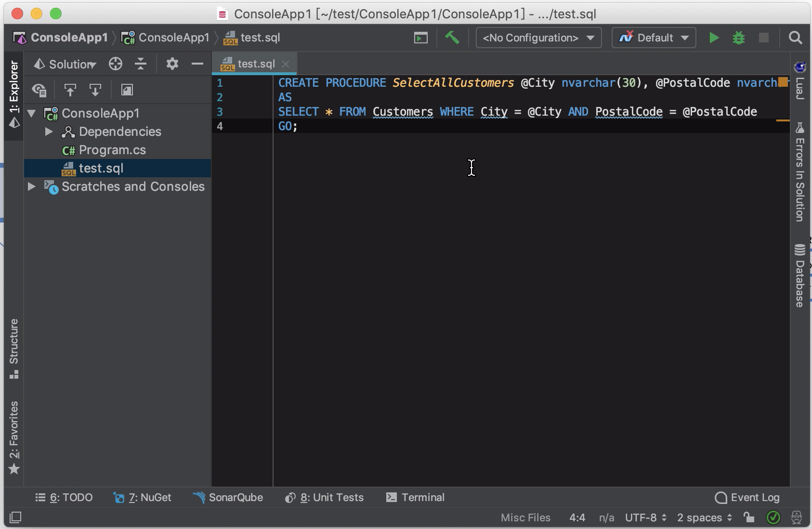Click the n/a line-separator status entry
Viewport: 812px width, 529px height.
click(x=606, y=517)
